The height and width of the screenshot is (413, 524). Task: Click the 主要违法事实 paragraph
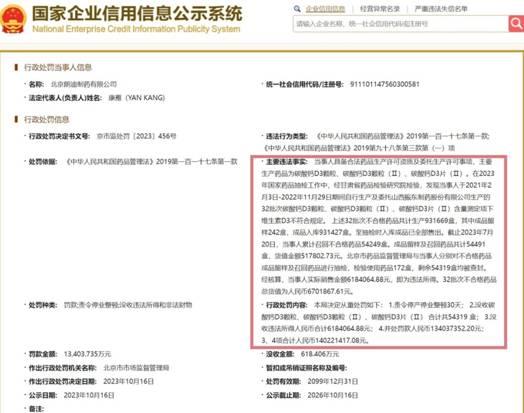pos(379,227)
